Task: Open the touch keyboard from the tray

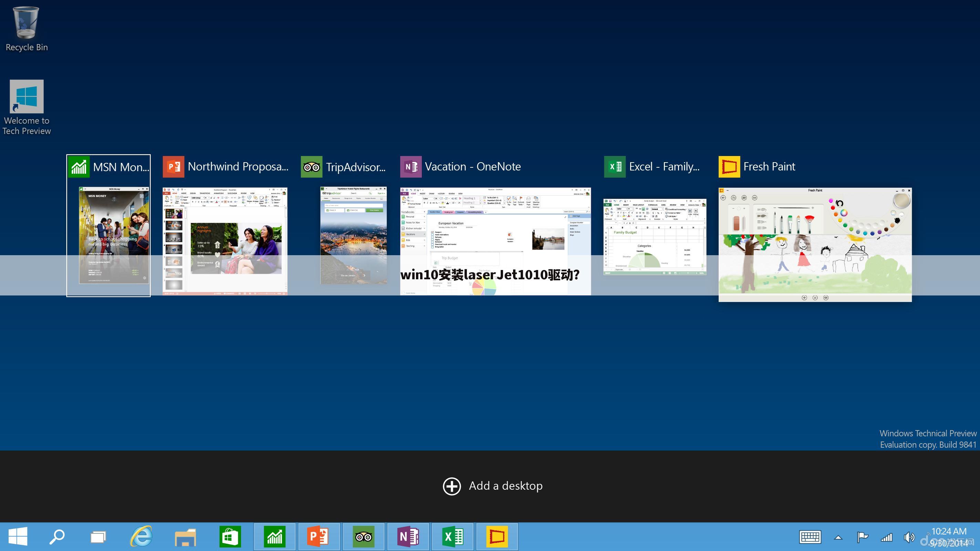Action: point(810,537)
